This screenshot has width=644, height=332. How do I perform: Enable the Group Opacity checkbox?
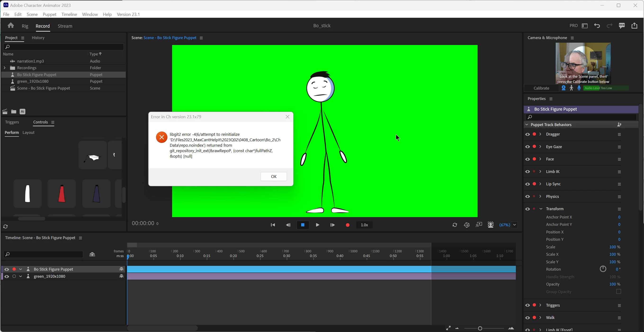pos(618,292)
